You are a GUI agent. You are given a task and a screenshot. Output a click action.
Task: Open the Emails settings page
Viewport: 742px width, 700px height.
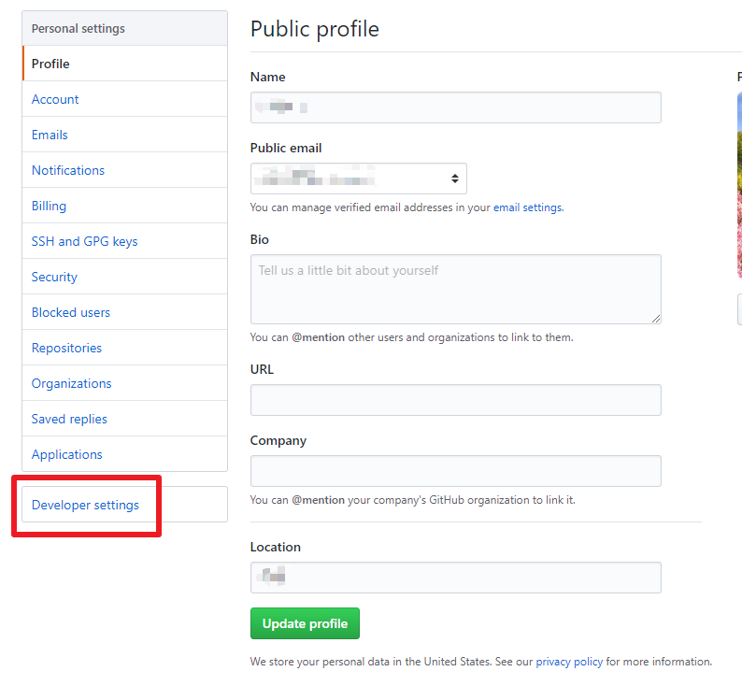pyautogui.click(x=50, y=135)
